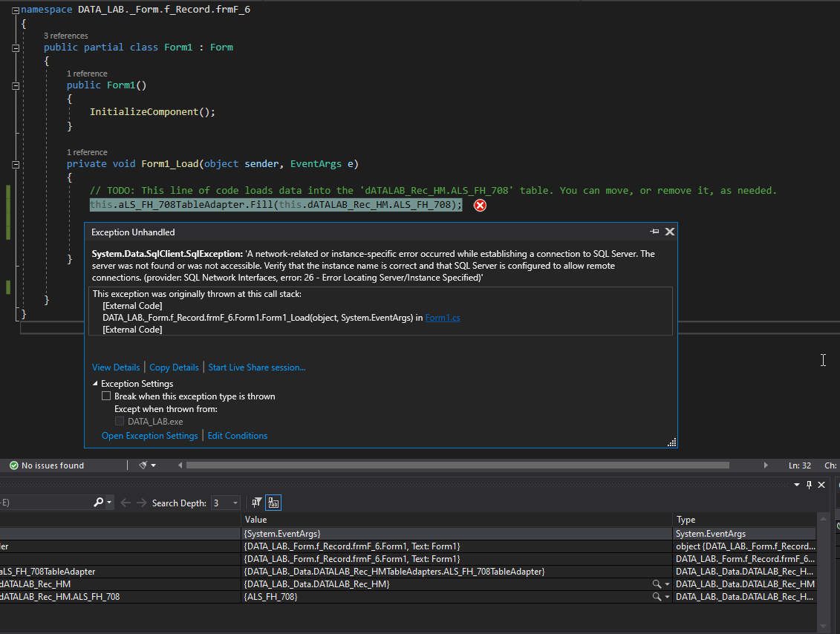Close the Exception Unhandled popup

coord(670,232)
